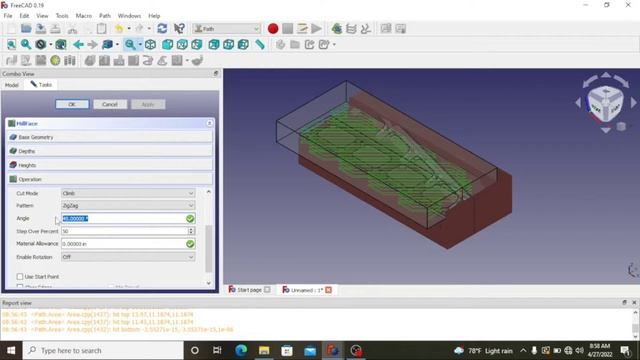Click the New document icon

pyautogui.click(x=11, y=29)
